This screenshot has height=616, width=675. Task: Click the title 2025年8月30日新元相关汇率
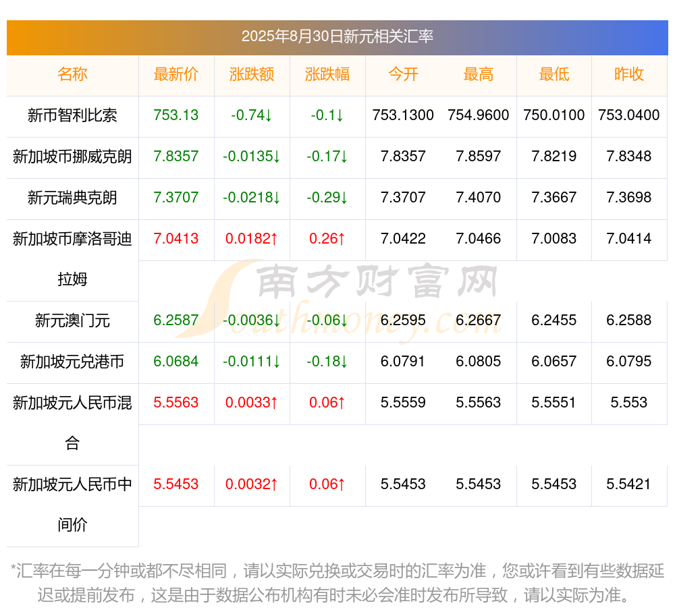click(337, 36)
